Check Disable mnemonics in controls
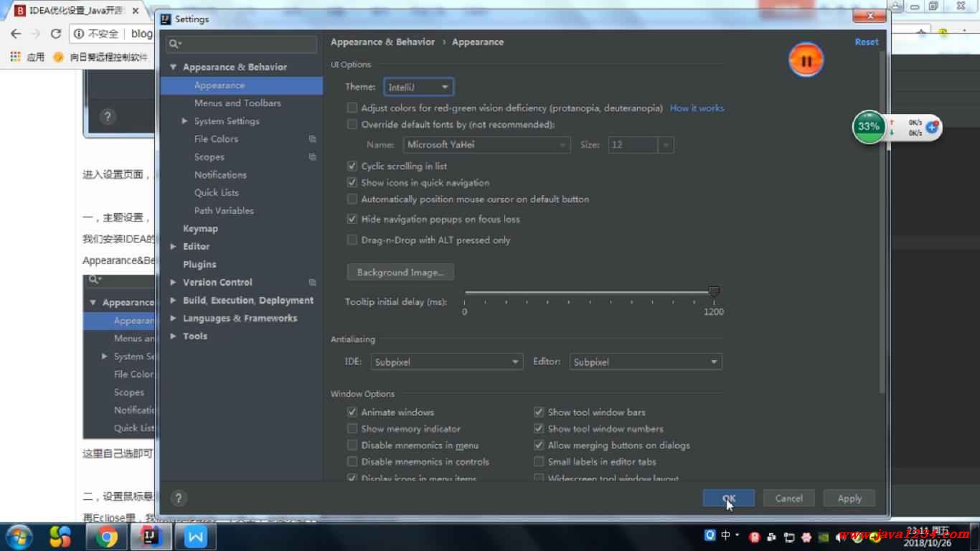 352,462
